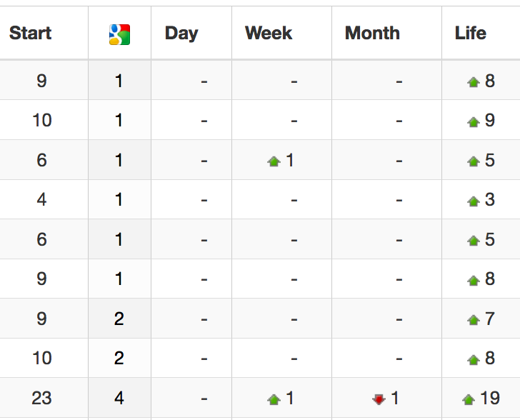The height and width of the screenshot is (420, 520).
Task: Sort by the Month column header
Action: coord(372,33)
